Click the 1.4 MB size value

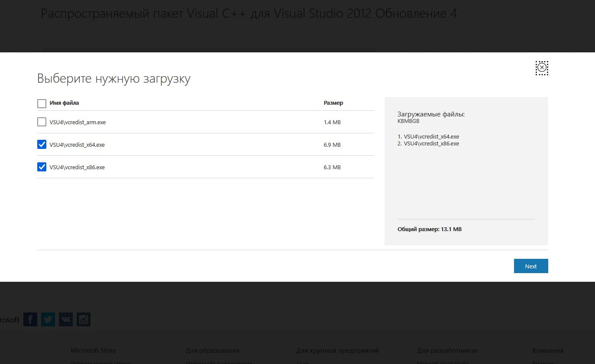point(332,122)
